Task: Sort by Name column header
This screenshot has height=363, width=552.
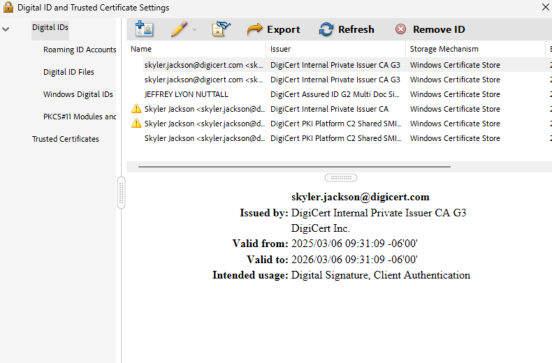Action: point(196,49)
